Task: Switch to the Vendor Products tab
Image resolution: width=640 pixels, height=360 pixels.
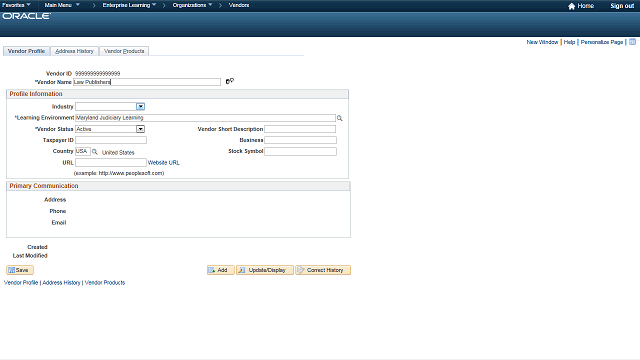Action: (x=124, y=51)
